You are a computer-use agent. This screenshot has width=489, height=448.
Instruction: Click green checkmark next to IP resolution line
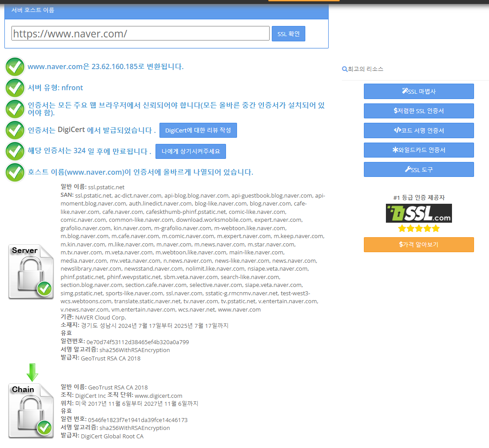click(x=15, y=66)
